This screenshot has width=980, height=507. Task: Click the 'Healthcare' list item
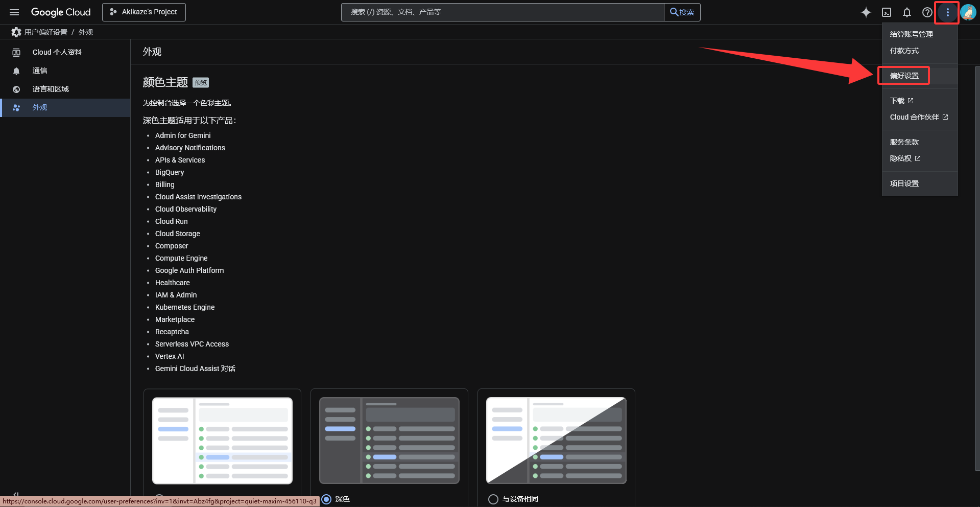[x=173, y=283]
